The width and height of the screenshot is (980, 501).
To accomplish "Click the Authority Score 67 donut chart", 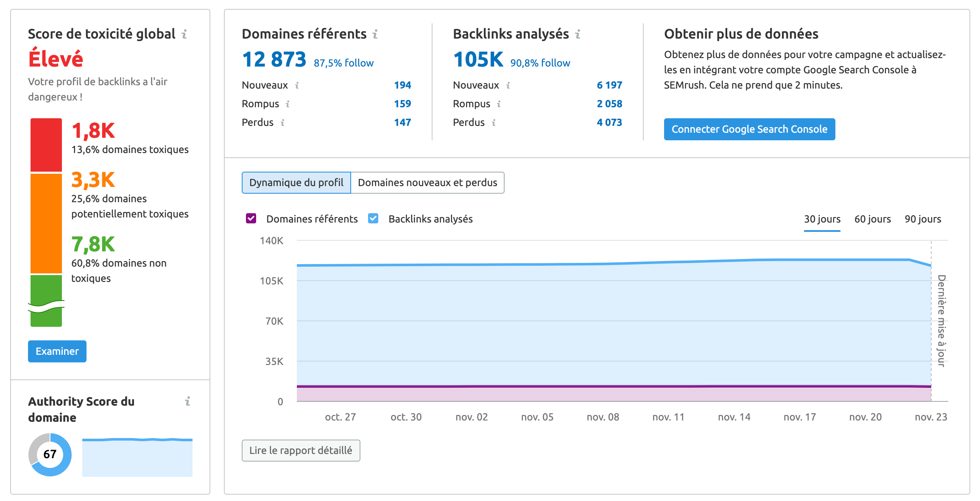I will pyautogui.click(x=50, y=454).
